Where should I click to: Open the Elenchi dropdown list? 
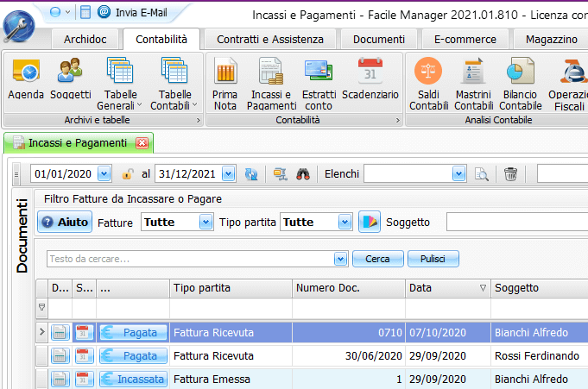(x=459, y=174)
